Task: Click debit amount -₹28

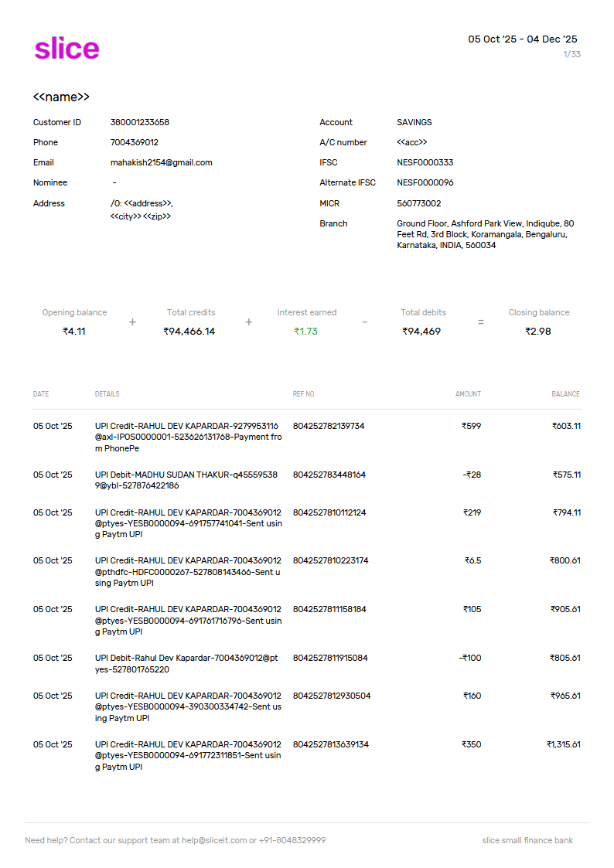Action: pyautogui.click(x=472, y=475)
